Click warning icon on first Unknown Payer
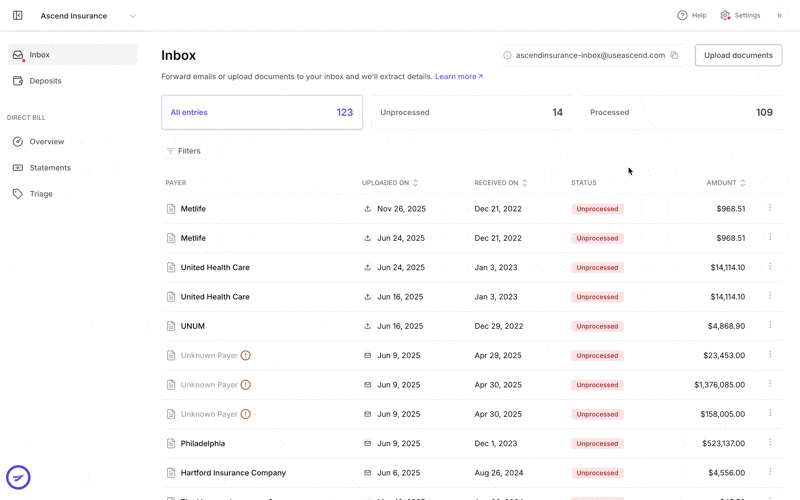 coord(245,356)
